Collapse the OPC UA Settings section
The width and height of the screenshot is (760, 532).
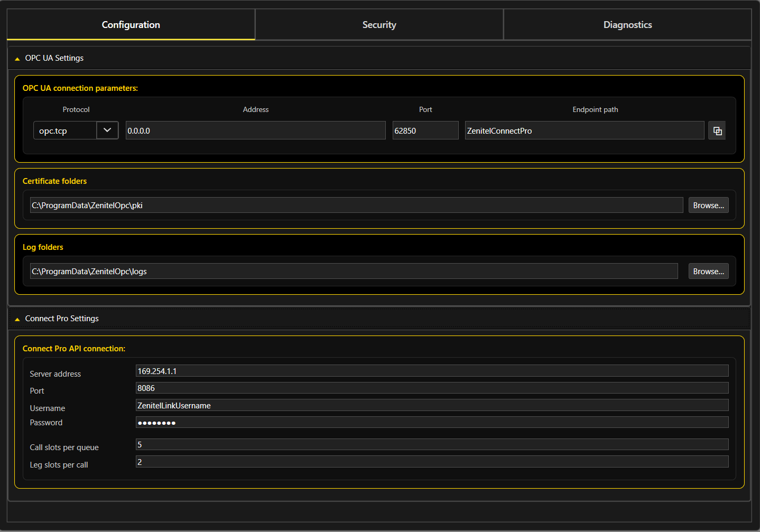click(17, 59)
